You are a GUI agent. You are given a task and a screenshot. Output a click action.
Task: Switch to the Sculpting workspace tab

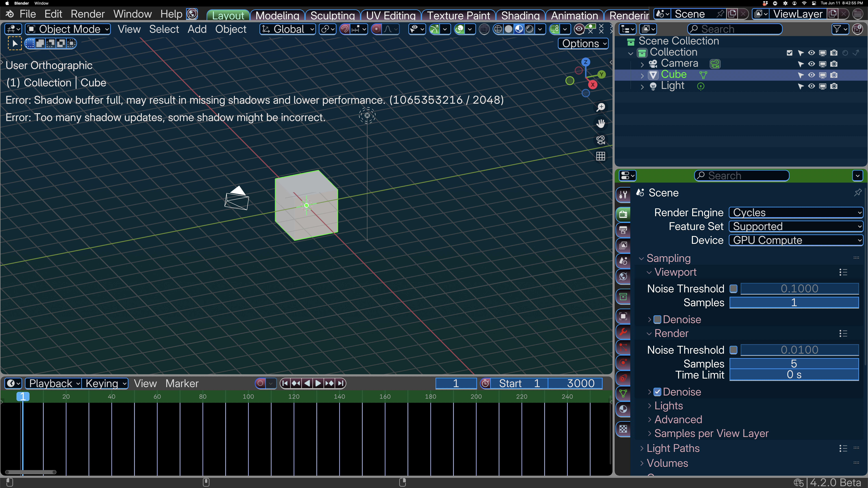point(333,15)
